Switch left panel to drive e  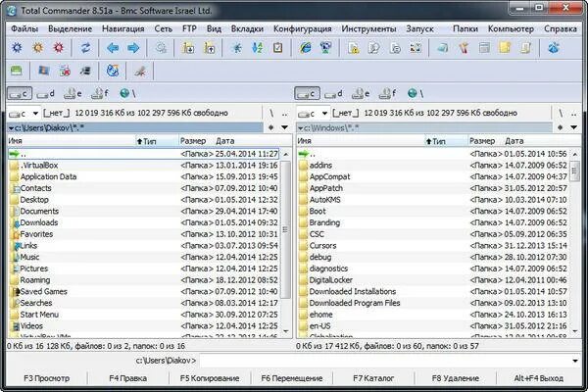click(73, 93)
